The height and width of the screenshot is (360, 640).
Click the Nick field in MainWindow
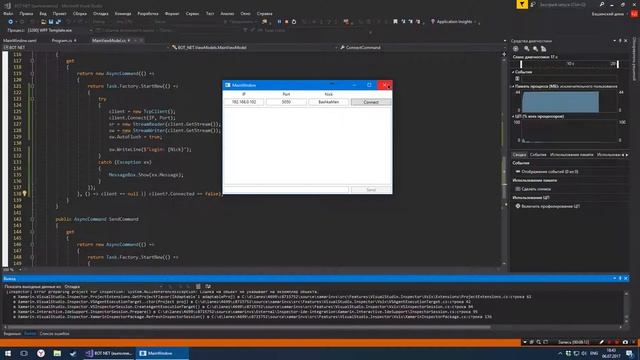[x=329, y=102]
